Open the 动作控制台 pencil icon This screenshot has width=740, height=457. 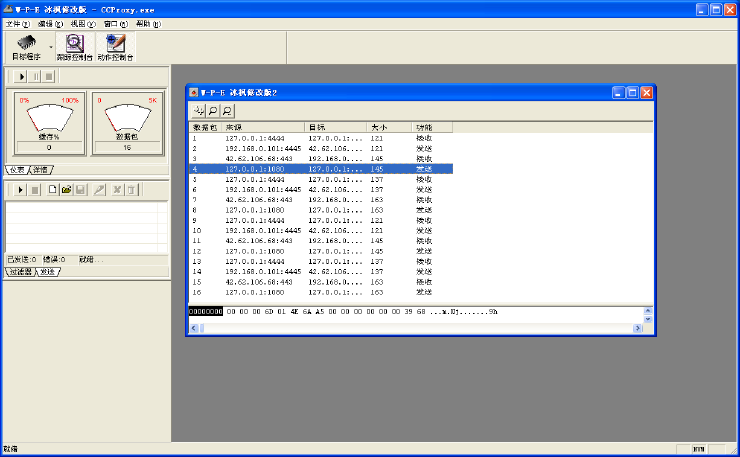115,47
